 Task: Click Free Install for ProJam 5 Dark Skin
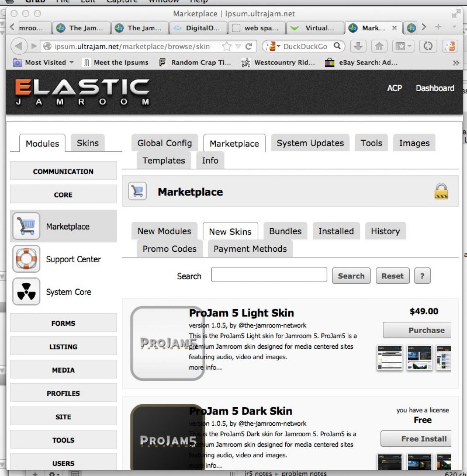click(x=417, y=439)
